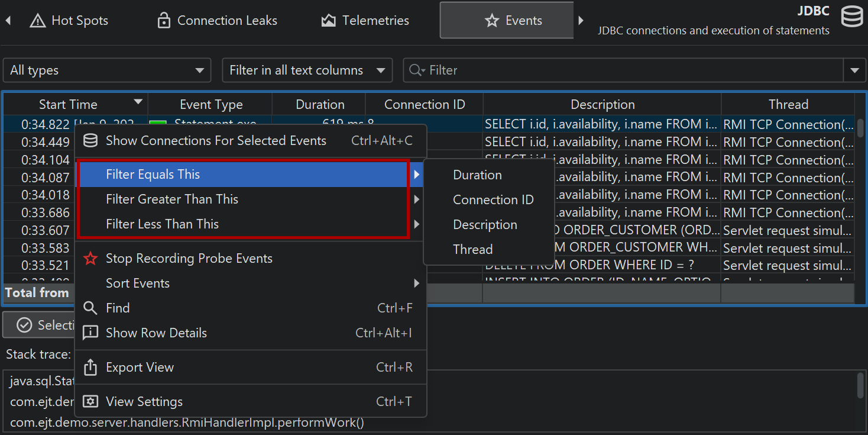The image size is (868, 435).
Task: Click the Stop Recording red star icon
Action: (90, 259)
